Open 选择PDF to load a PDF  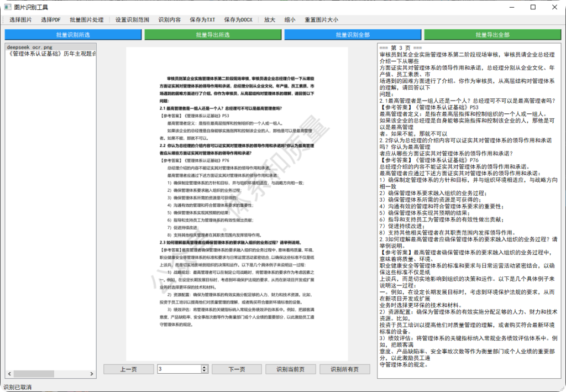pos(50,19)
